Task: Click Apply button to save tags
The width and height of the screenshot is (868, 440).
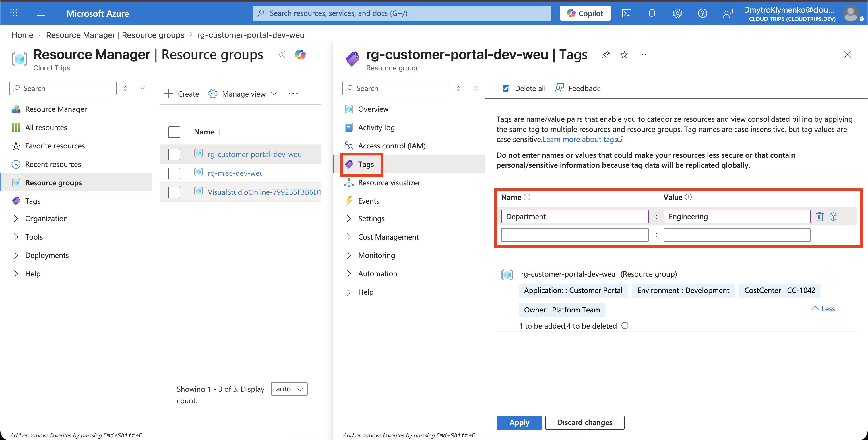Action: tap(519, 422)
